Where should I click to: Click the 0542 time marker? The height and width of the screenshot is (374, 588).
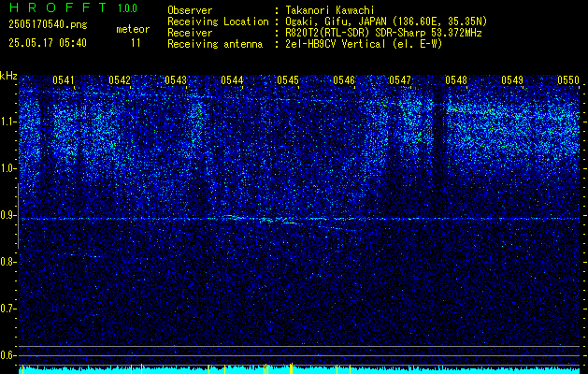[x=120, y=80]
